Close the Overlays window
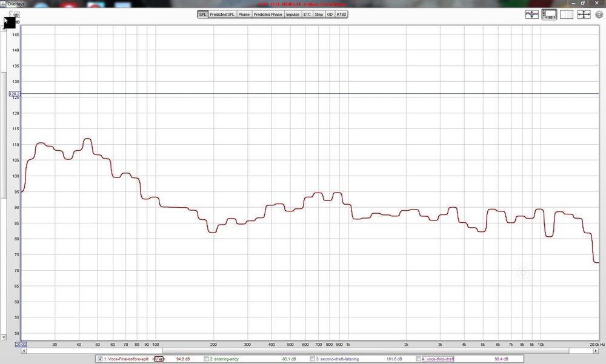The image size is (606, 364). click(596, 3)
